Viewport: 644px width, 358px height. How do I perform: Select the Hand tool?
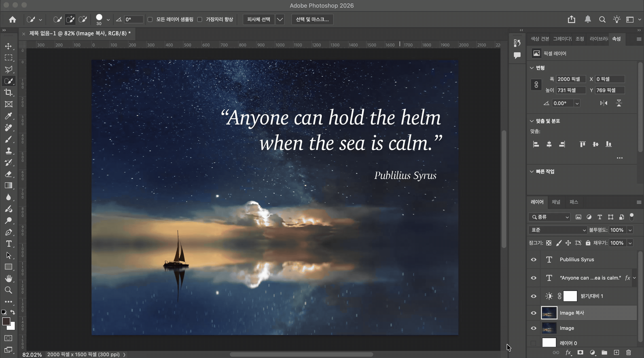click(x=8, y=278)
